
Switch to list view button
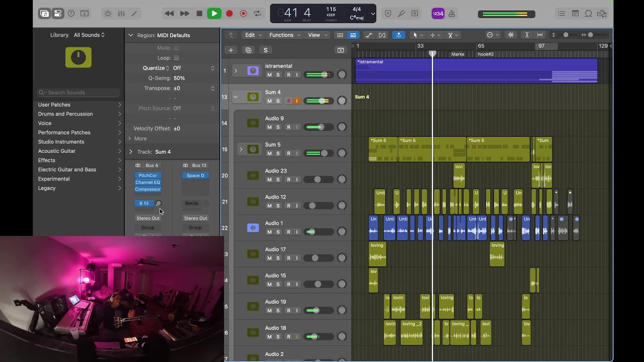tap(353, 35)
